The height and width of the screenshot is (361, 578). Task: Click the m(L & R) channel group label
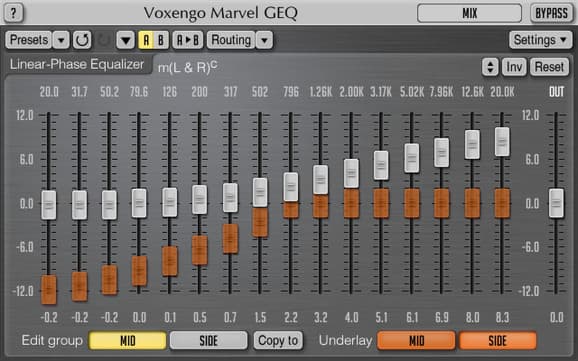(x=187, y=67)
